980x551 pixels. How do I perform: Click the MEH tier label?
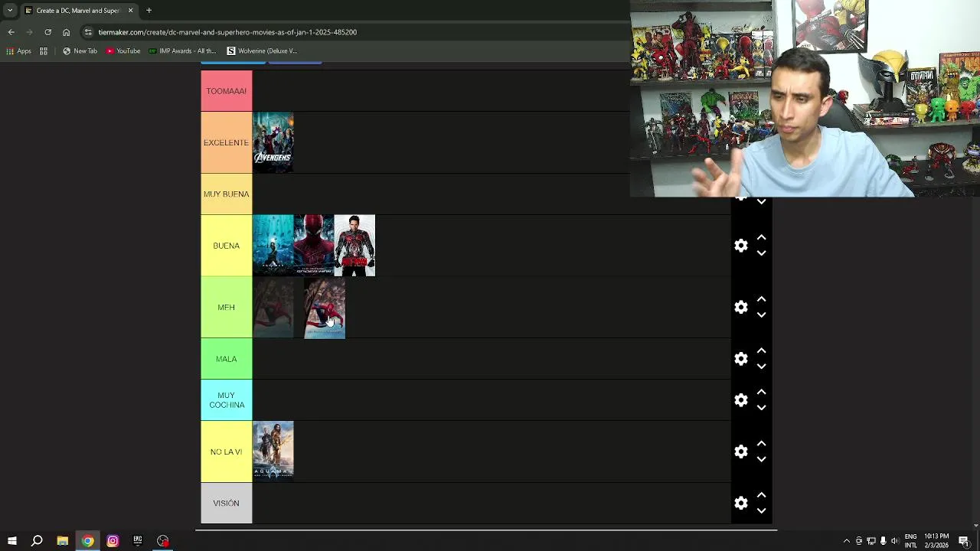(227, 308)
